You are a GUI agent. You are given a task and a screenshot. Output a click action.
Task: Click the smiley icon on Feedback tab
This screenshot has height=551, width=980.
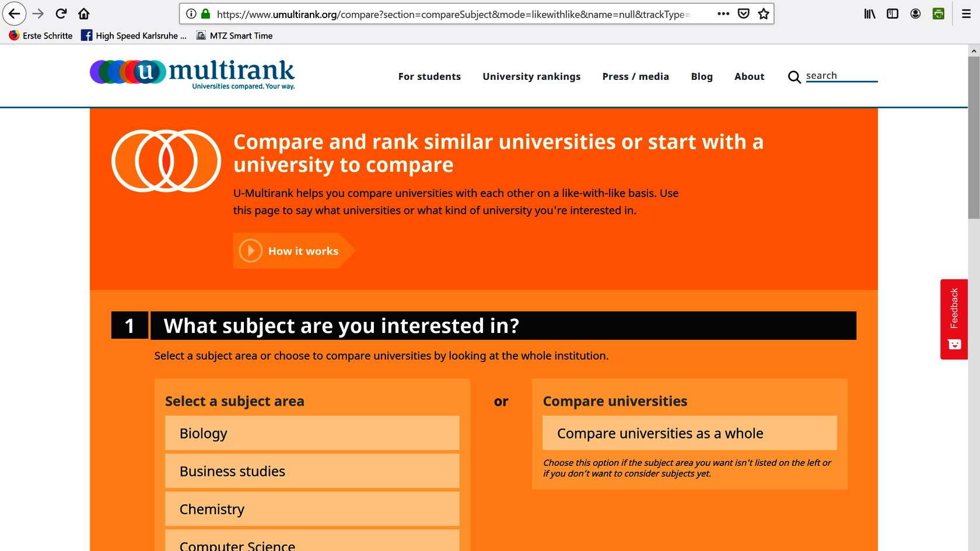954,345
